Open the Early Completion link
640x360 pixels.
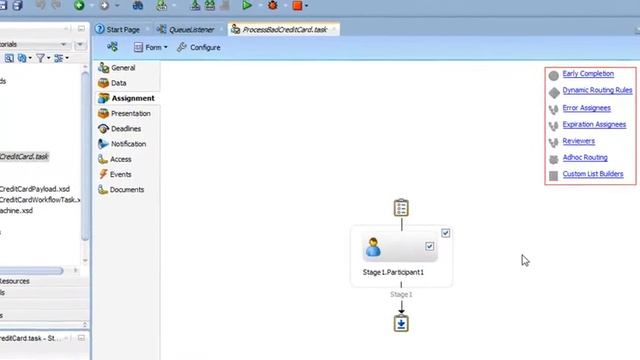(588, 73)
